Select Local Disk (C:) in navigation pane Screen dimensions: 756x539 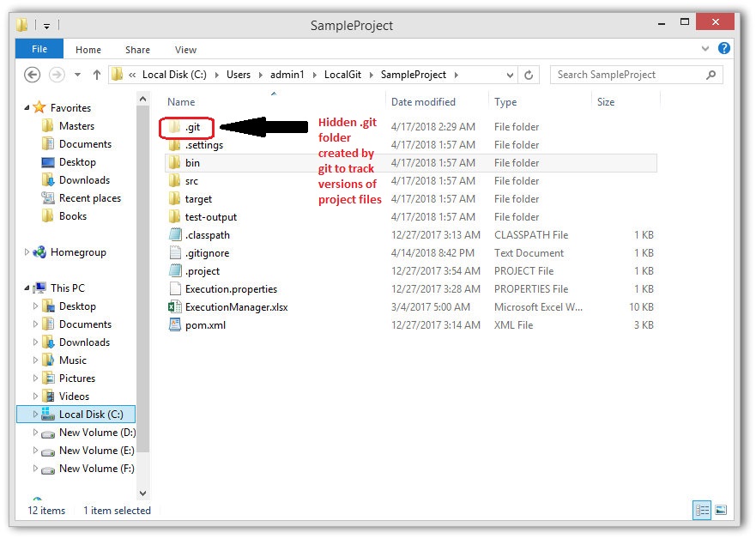coord(91,415)
